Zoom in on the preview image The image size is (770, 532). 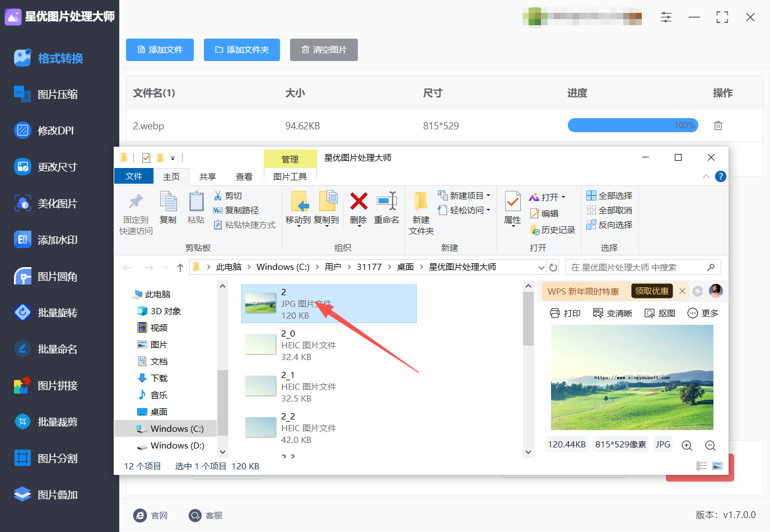(687, 445)
